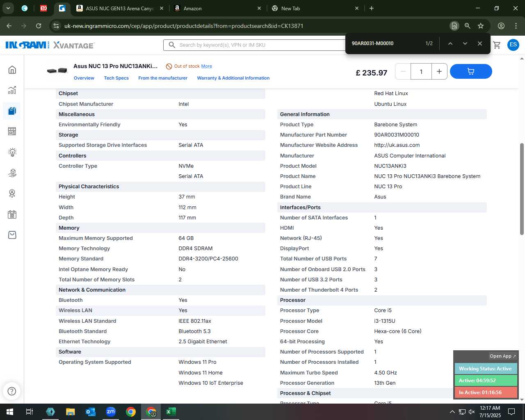Click the Open App button in the tracker widget
Screen dimensions: 525x420
point(503,356)
